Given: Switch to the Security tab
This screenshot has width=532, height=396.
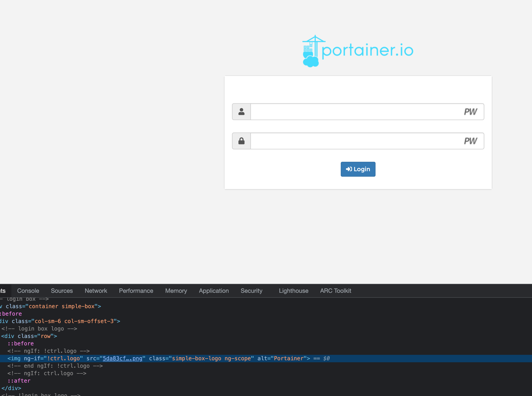Looking at the screenshot, I should (251, 291).
